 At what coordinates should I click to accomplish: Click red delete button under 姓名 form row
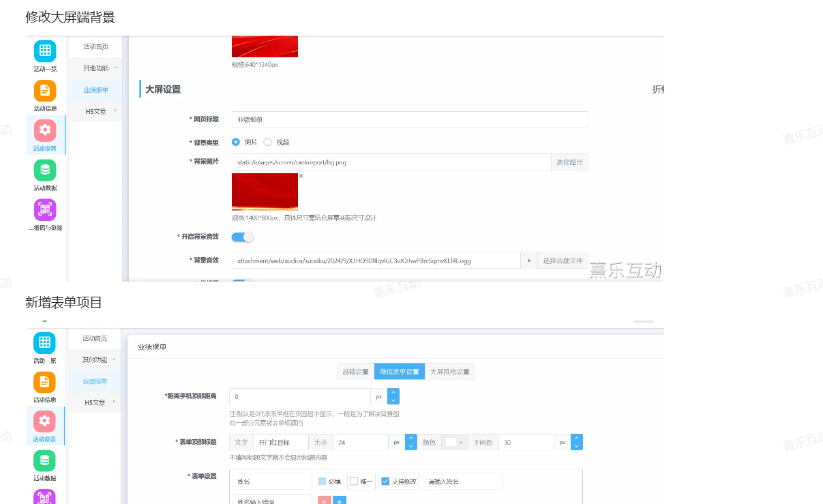point(325,500)
